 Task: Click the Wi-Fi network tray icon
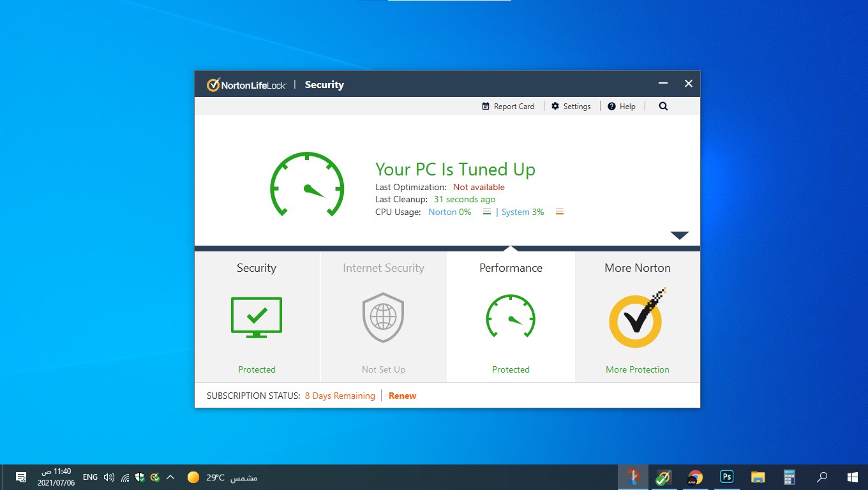(125, 477)
